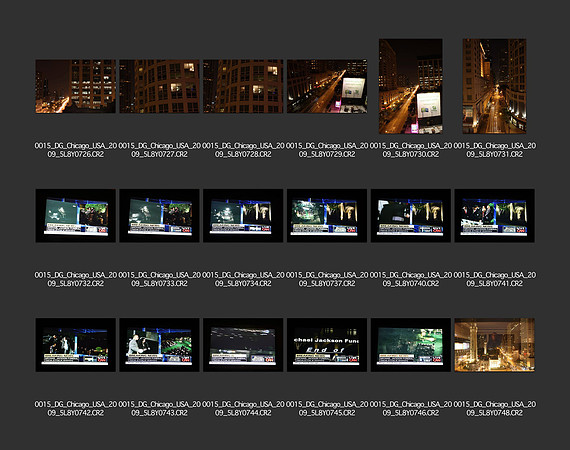
Task: Click filename label ending 5L8Y0746.CR2
Action: pyautogui.click(x=411, y=409)
